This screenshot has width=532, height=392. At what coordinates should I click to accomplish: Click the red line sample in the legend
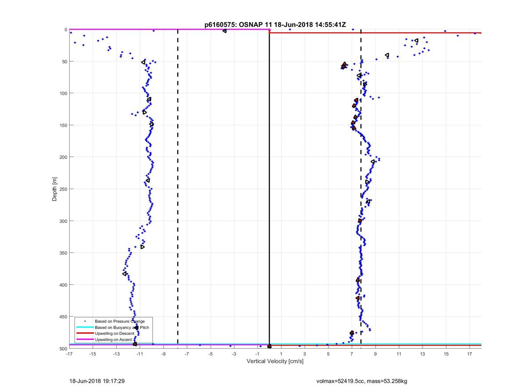[85, 333]
